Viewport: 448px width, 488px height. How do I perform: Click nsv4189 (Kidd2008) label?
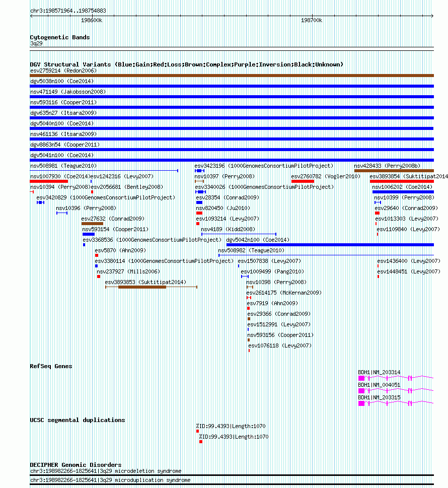point(228,229)
